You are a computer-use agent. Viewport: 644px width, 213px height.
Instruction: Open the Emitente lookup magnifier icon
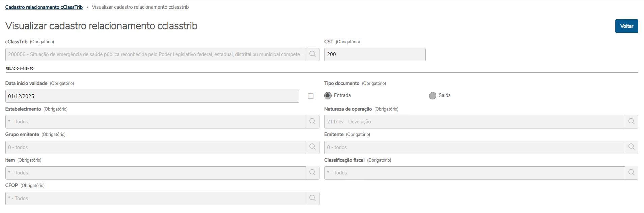(631, 147)
